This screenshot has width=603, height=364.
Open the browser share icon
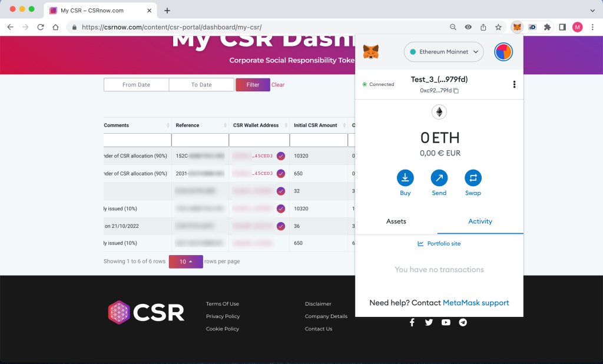pyautogui.click(x=483, y=27)
